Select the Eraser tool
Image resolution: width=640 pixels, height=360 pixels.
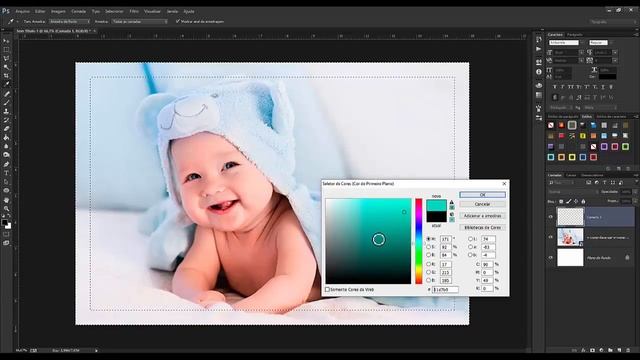(x=6, y=129)
